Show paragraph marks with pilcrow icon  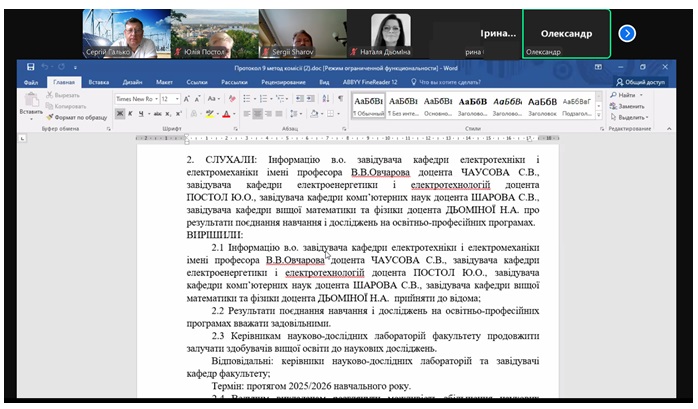coord(337,99)
